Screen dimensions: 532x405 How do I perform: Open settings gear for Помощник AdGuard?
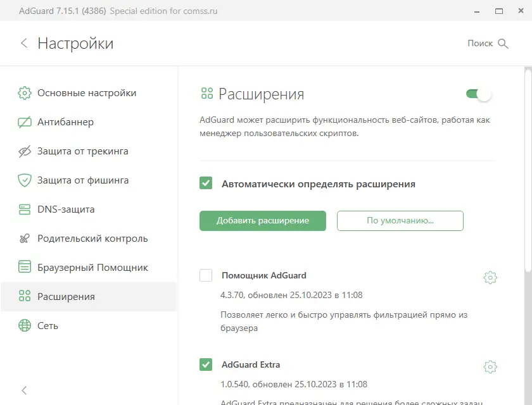coord(490,277)
